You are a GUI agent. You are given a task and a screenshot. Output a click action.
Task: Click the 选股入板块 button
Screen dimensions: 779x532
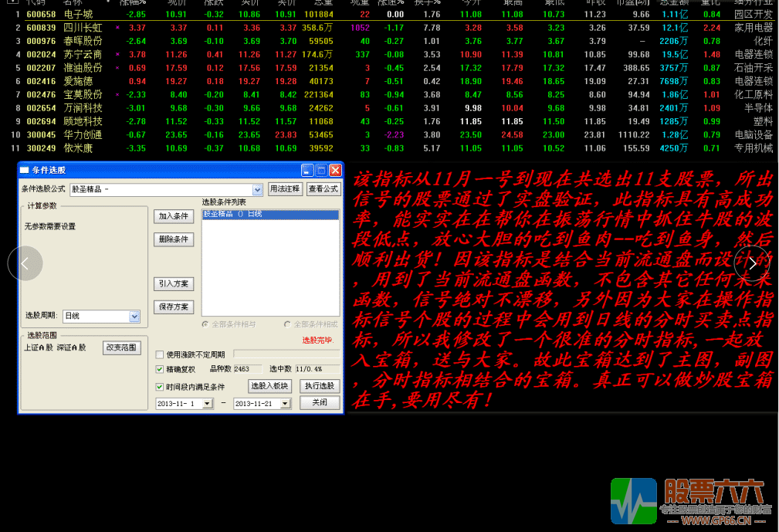[269, 386]
